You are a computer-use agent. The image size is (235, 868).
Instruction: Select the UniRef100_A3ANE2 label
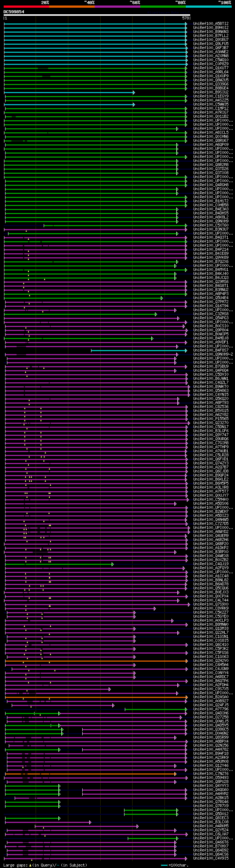tap(211, 52)
